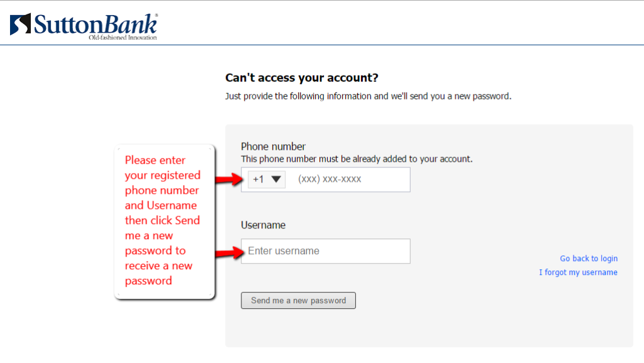Click the red arrow pointing at username field

(228, 251)
